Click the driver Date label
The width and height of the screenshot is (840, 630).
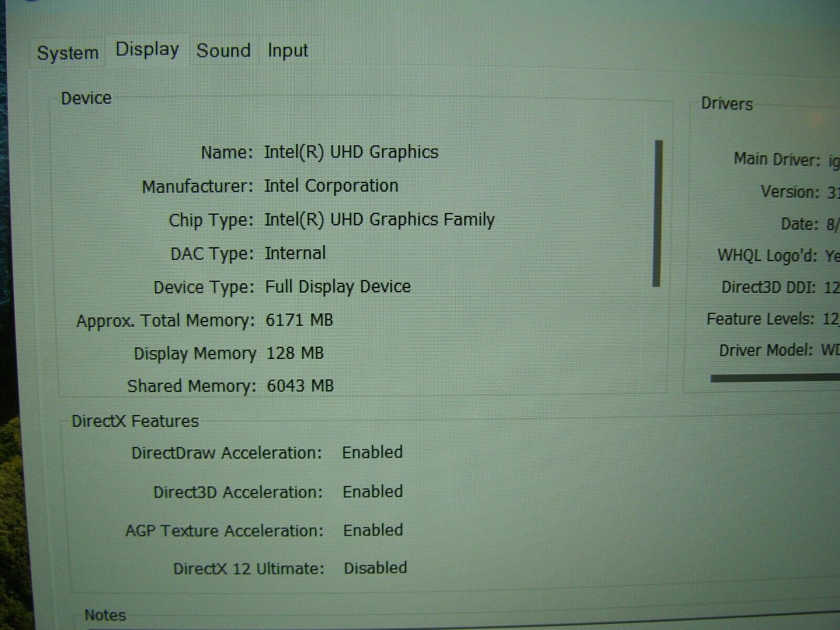[800, 224]
